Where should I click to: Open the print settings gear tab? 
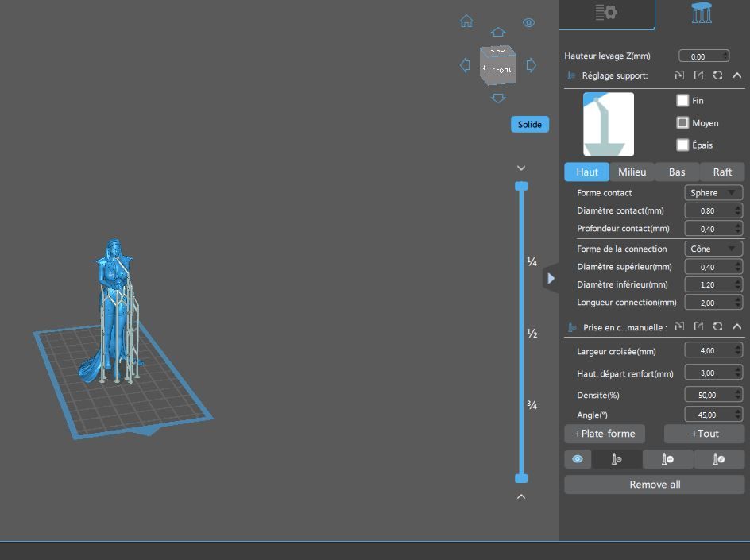[606, 13]
